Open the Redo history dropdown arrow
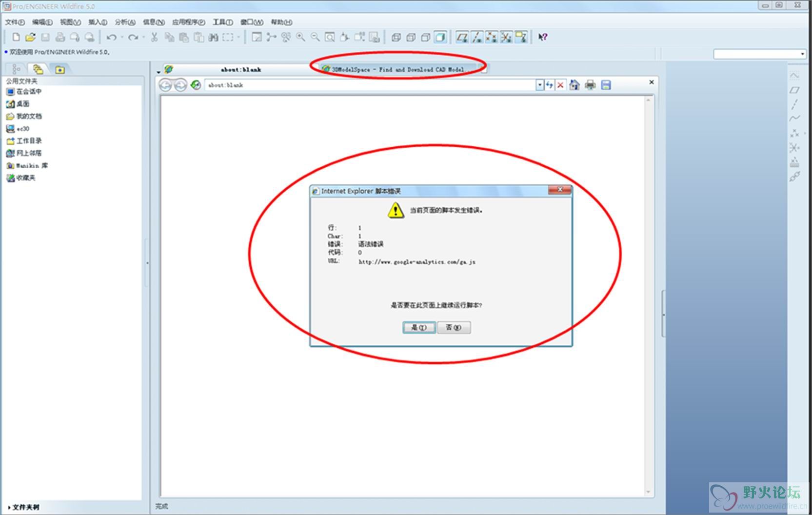This screenshot has height=515, width=812. pyautogui.click(x=143, y=37)
